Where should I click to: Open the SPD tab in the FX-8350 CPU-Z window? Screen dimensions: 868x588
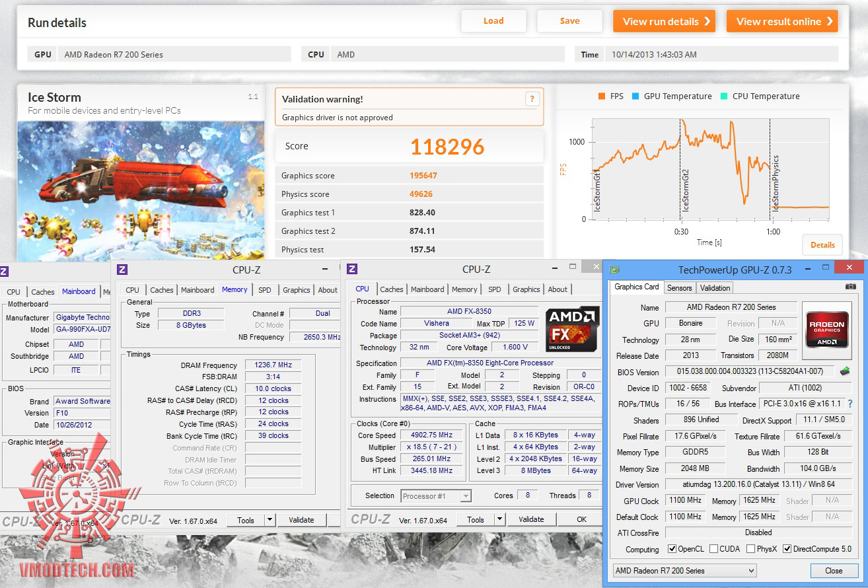(495, 289)
